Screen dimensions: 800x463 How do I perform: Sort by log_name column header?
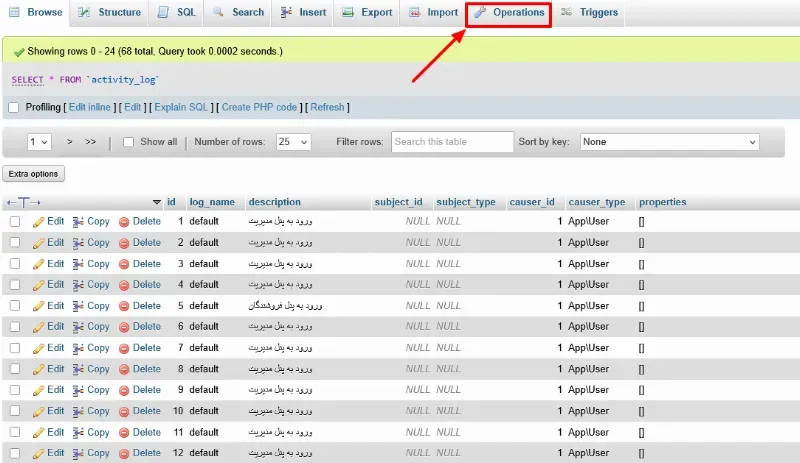212,202
